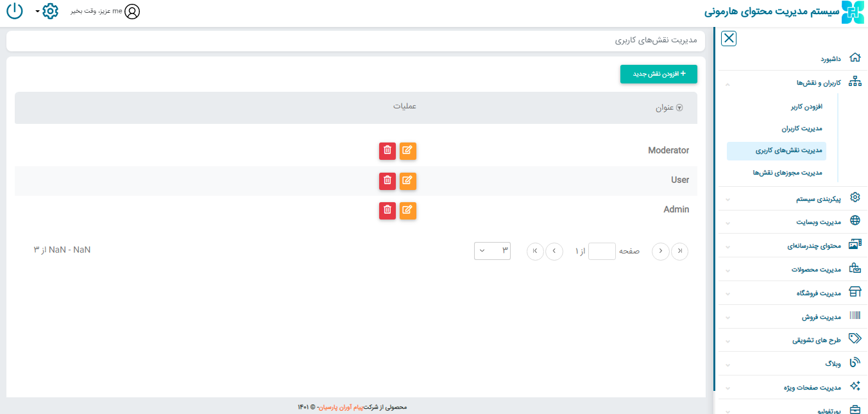868x414 pixels.
Task: Edit the Moderator role entry
Action: tap(407, 151)
